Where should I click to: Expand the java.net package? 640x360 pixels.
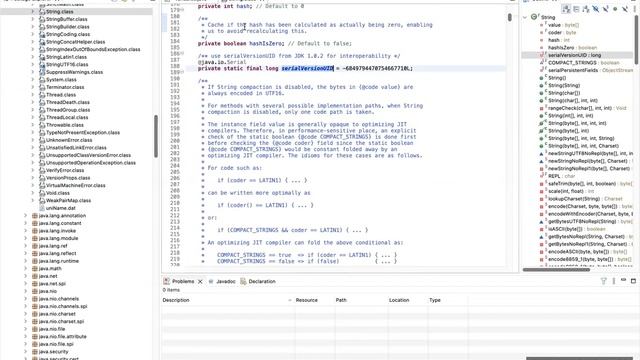pyautogui.click(x=26, y=276)
